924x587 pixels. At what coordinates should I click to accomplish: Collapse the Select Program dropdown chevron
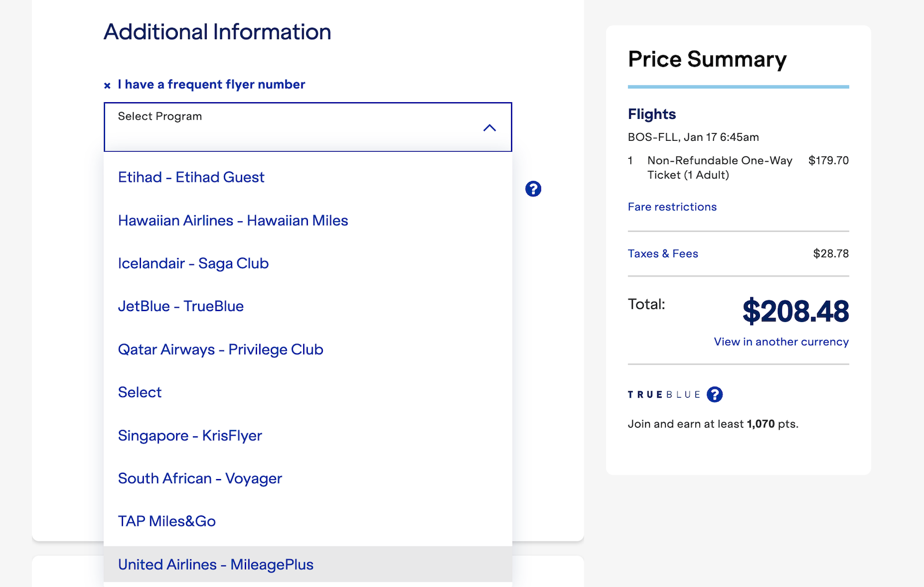pyautogui.click(x=489, y=128)
